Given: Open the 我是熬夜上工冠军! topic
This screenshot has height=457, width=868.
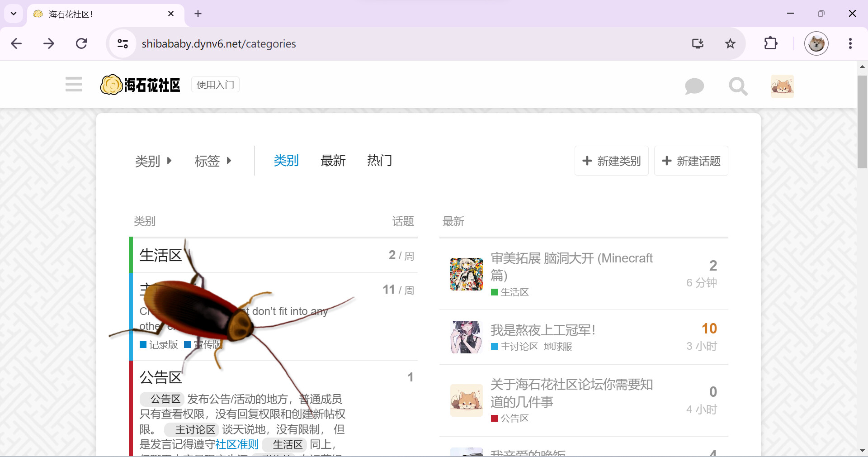Looking at the screenshot, I should pyautogui.click(x=542, y=330).
